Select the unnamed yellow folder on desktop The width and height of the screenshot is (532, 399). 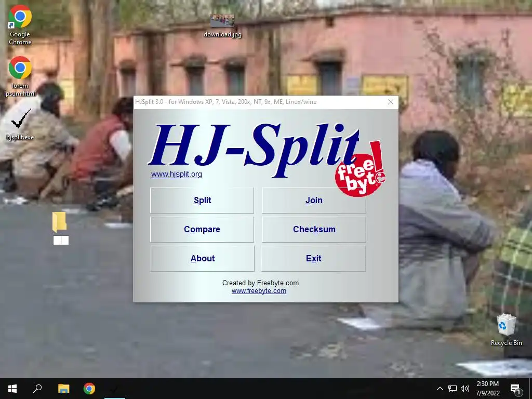click(x=59, y=222)
